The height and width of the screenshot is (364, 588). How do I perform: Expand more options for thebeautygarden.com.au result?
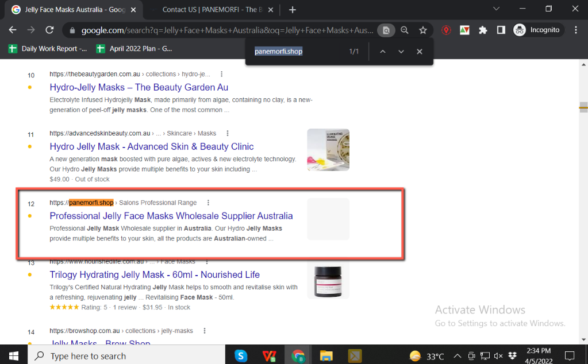point(222,74)
